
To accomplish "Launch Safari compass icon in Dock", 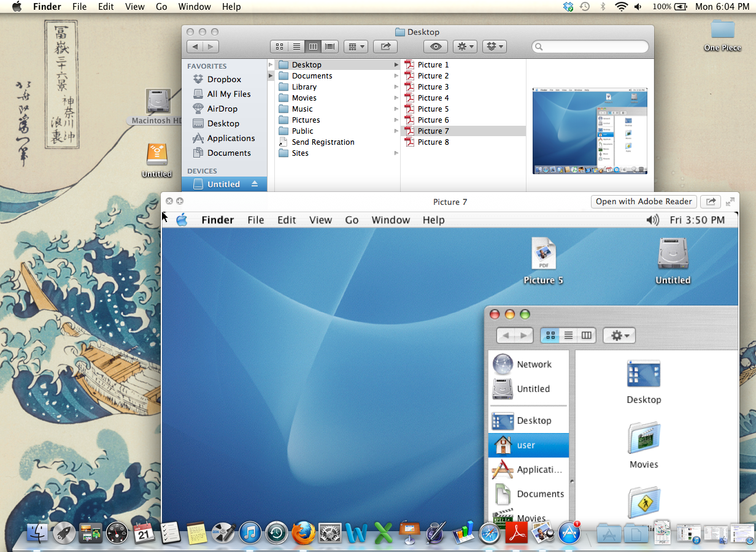I will (490, 533).
